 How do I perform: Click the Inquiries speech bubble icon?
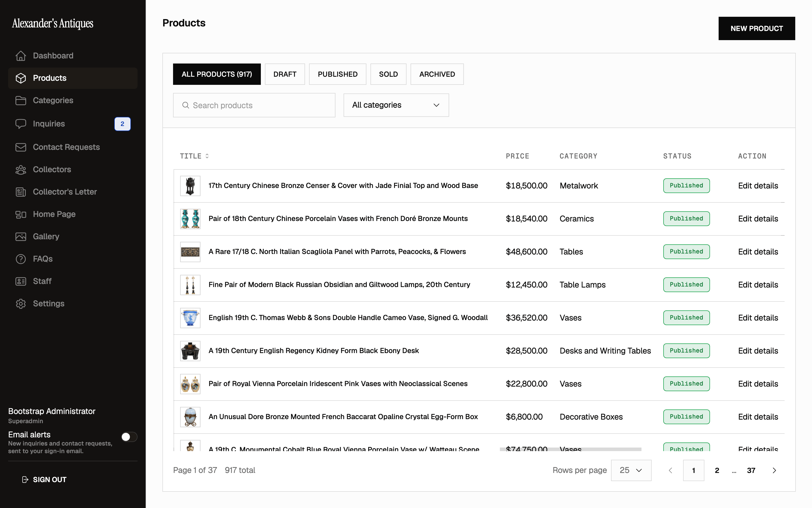click(21, 124)
